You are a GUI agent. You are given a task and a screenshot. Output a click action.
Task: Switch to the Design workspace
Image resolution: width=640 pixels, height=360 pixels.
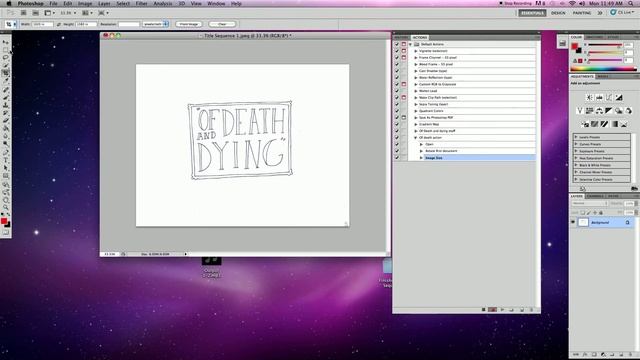pyautogui.click(x=558, y=13)
